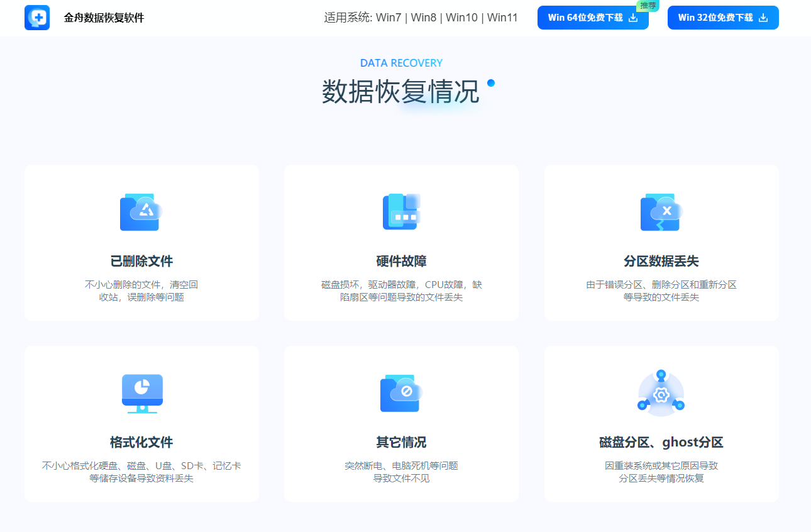Click the 已删除文件 recycle folder icon
Viewport: 811px width, 532px height.
click(x=141, y=212)
